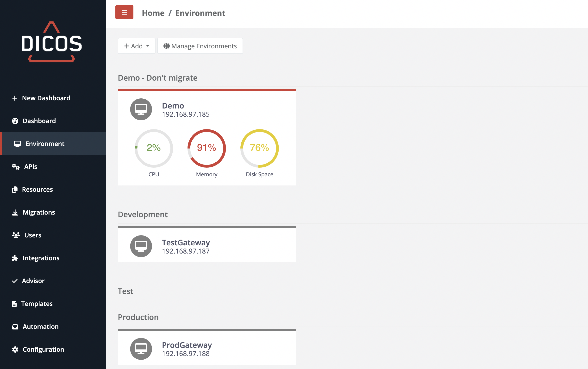
Task: Click the Test section heading
Action: point(125,291)
